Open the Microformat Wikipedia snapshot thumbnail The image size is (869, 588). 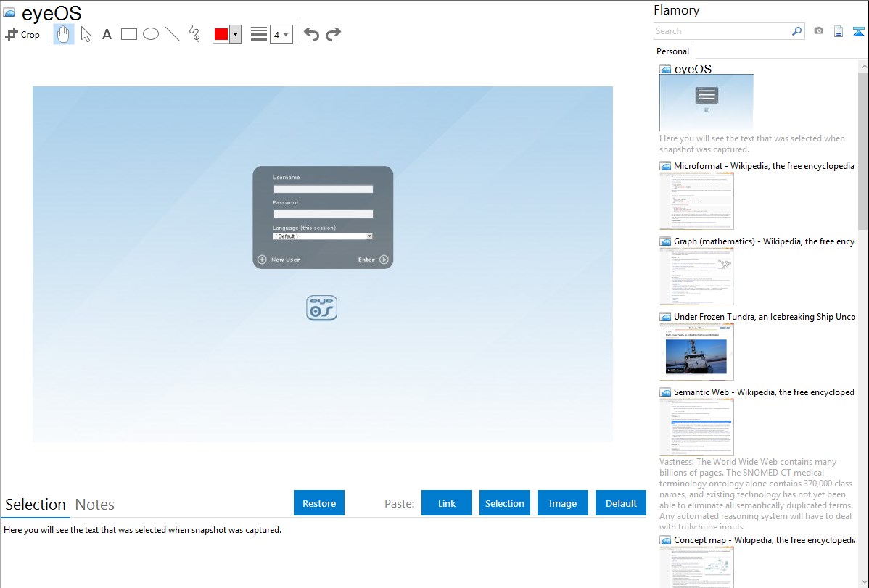click(x=696, y=201)
